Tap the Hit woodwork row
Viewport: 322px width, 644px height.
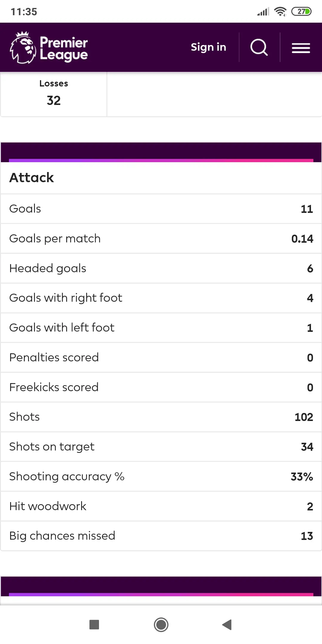(x=161, y=506)
